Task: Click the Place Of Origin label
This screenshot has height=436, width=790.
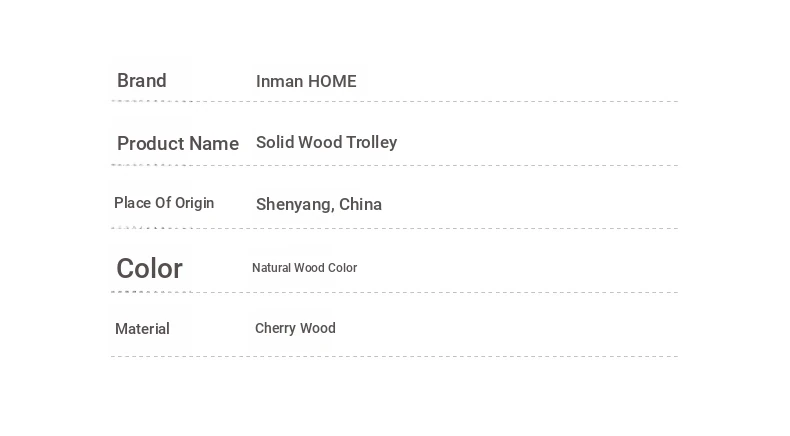Action: point(164,203)
